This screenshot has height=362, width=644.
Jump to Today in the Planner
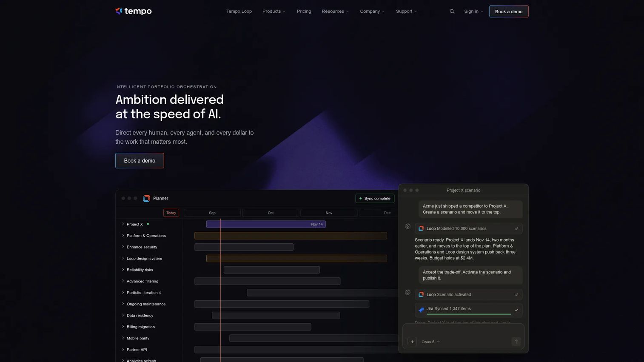click(x=171, y=213)
